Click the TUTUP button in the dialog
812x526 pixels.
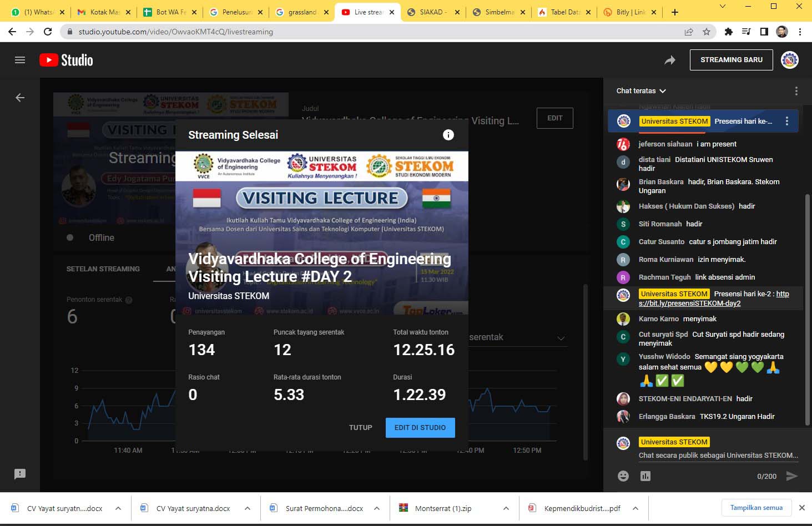tap(361, 428)
